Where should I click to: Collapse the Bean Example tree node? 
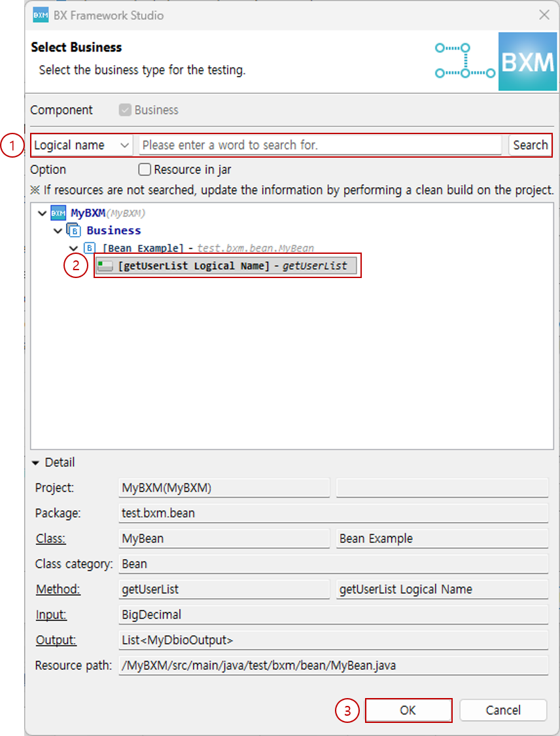click(74, 248)
